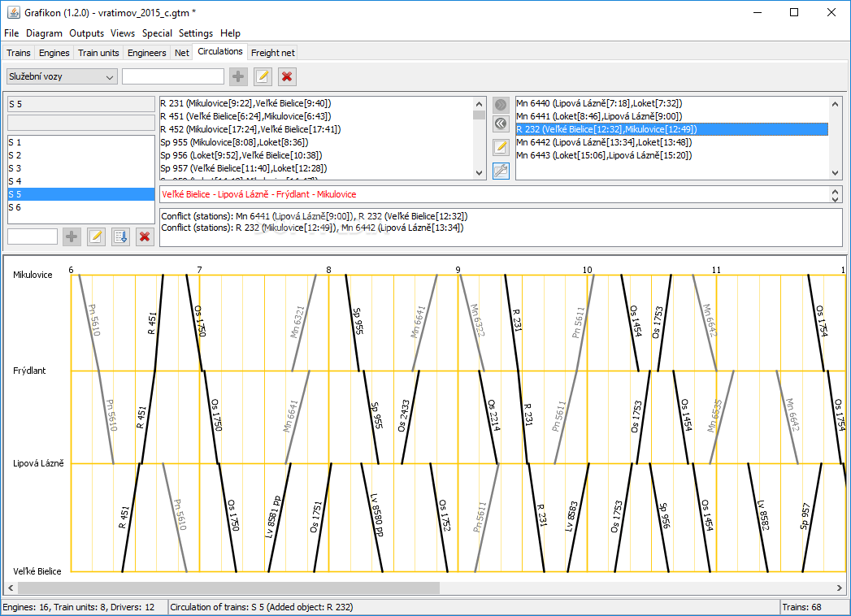Switch to the Engines tab

pyautogui.click(x=54, y=53)
